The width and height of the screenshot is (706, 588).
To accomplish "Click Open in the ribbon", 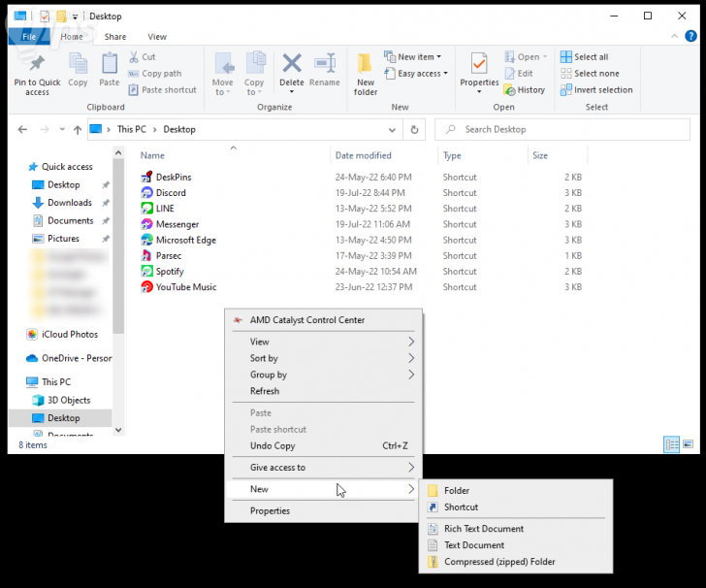I will (526, 57).
